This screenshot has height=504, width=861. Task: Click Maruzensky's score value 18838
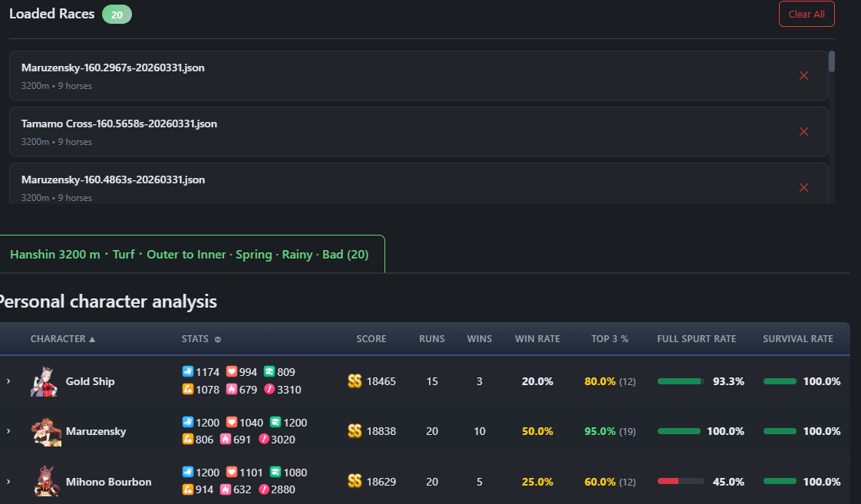[381, 431]
